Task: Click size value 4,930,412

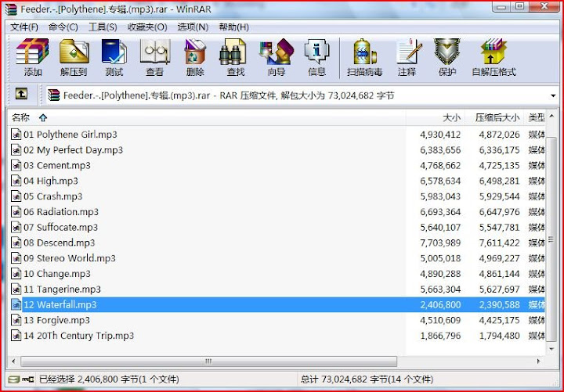Action: [x=440, y=135]
